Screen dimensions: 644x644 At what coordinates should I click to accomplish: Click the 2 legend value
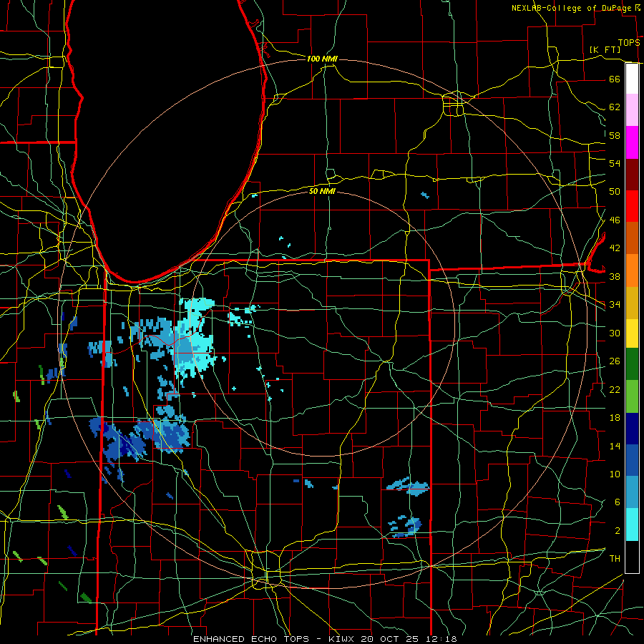618,531
